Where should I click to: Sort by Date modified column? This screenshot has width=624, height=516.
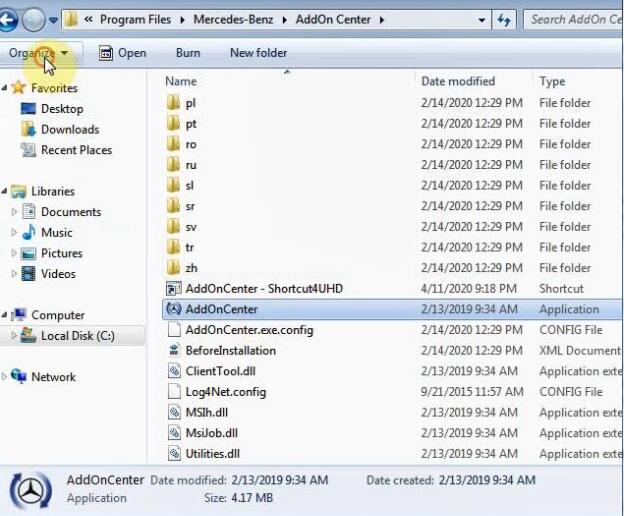pos(458,81)
